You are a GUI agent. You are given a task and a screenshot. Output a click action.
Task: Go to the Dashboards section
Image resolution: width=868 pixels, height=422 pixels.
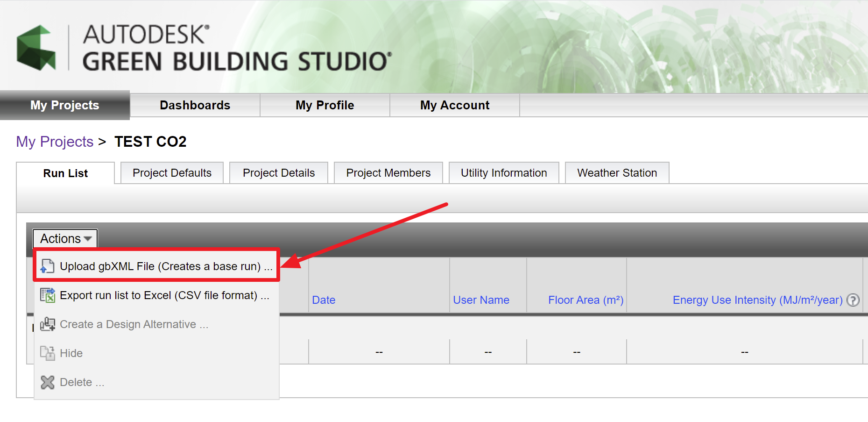(x=195, y=105)
